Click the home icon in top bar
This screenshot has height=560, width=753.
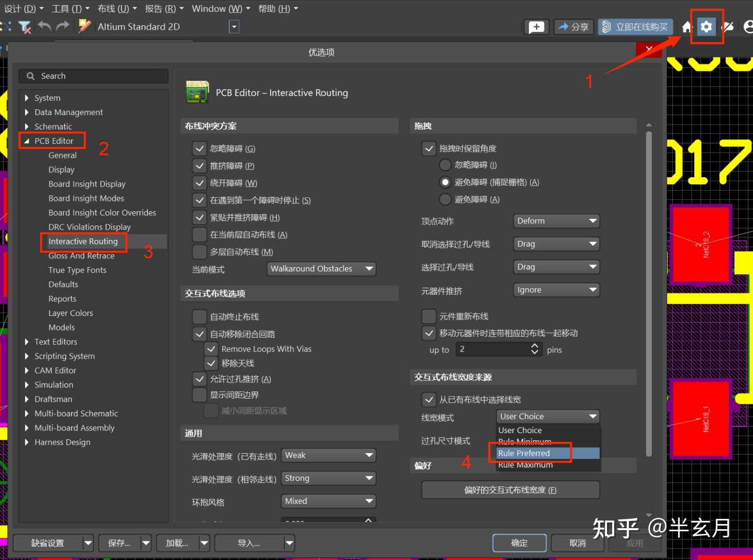pos(687,27)
